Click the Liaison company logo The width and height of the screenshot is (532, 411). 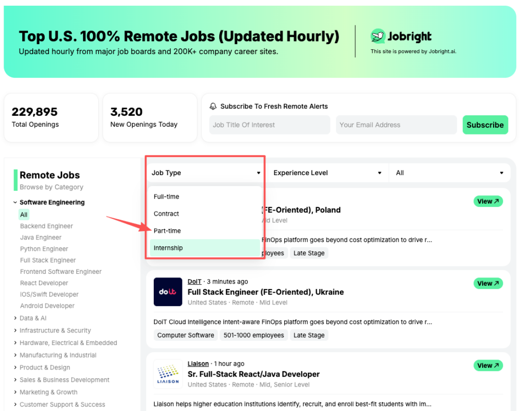coord(167,374)
